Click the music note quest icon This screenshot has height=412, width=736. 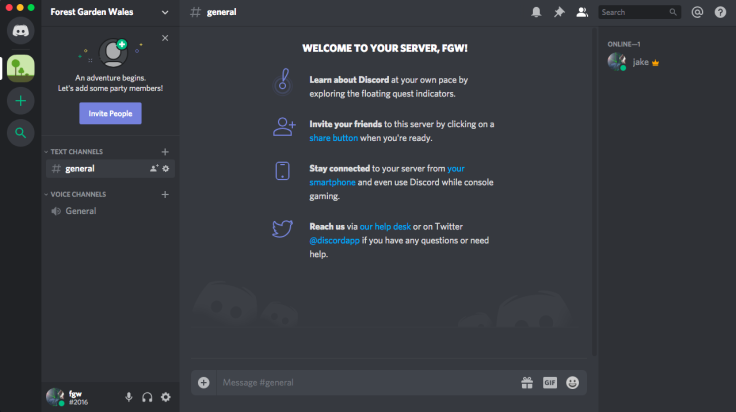coord(283,81)
